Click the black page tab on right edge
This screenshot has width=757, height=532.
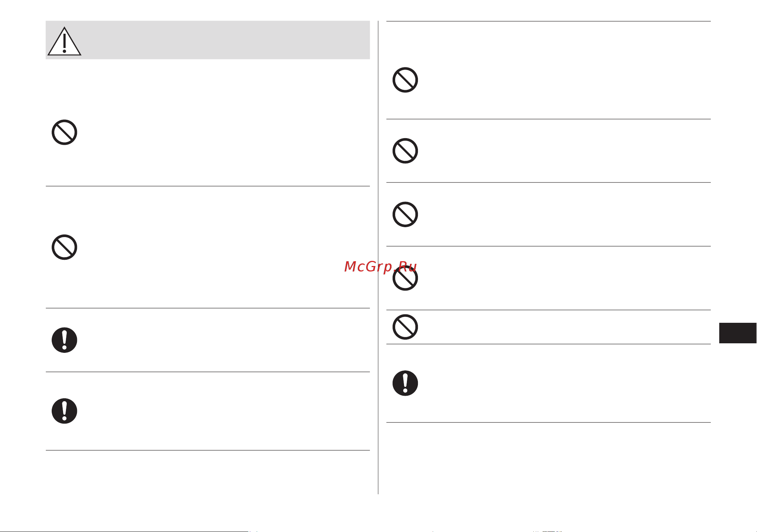click(738, 333)
